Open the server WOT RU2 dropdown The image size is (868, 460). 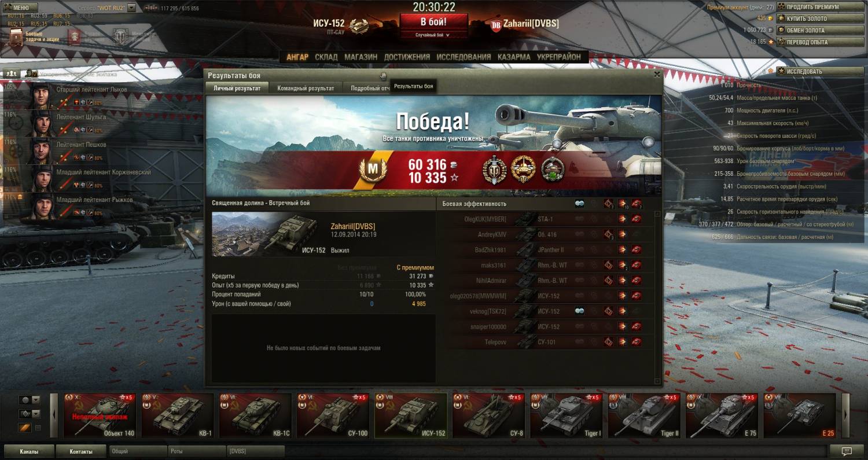131,8
